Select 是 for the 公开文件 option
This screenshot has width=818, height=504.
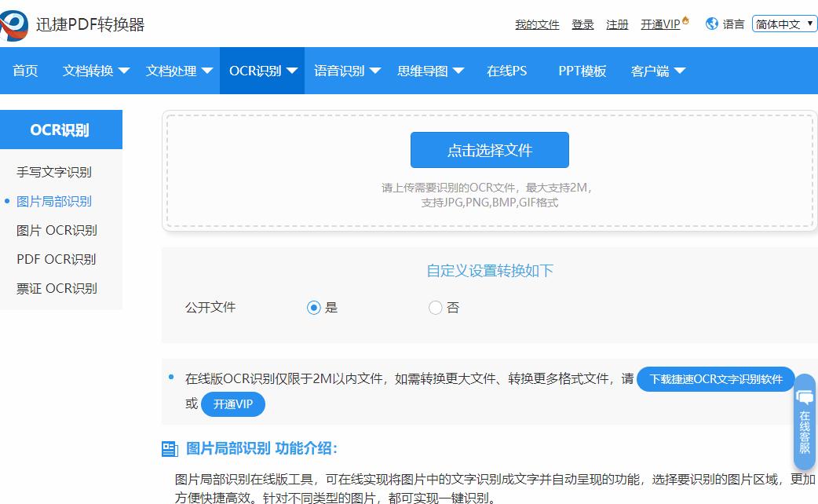point(315,308)
